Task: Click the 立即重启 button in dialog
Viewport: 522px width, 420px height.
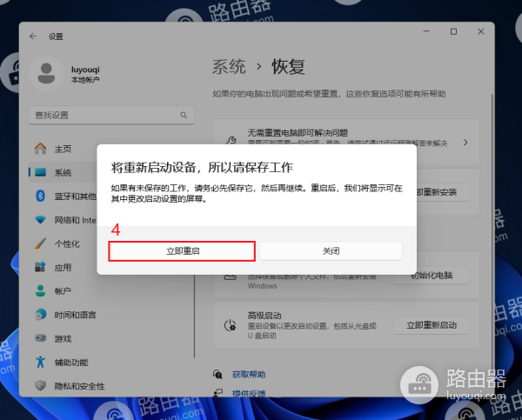Action: pyautogui.click(x=182, y=251)
